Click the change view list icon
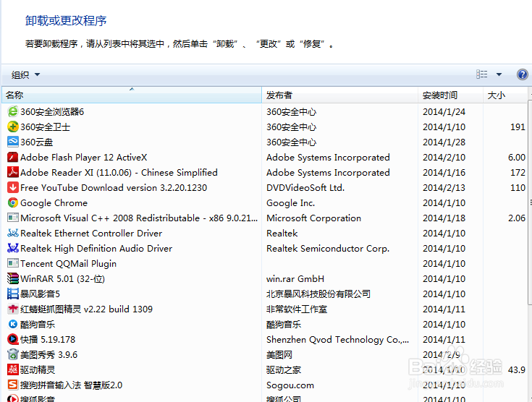The width and height of the screenshot is (532, 402). pos(481,74)
